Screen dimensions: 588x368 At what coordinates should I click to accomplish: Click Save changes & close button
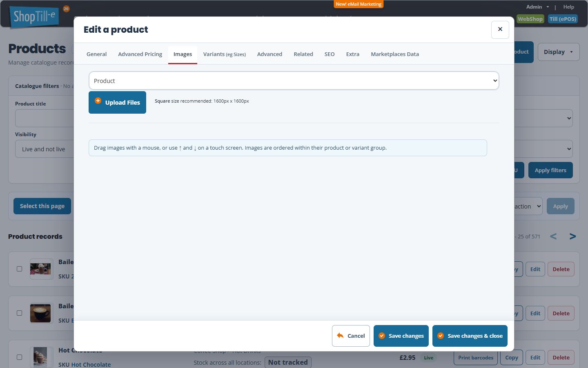(x=470, y=336)
